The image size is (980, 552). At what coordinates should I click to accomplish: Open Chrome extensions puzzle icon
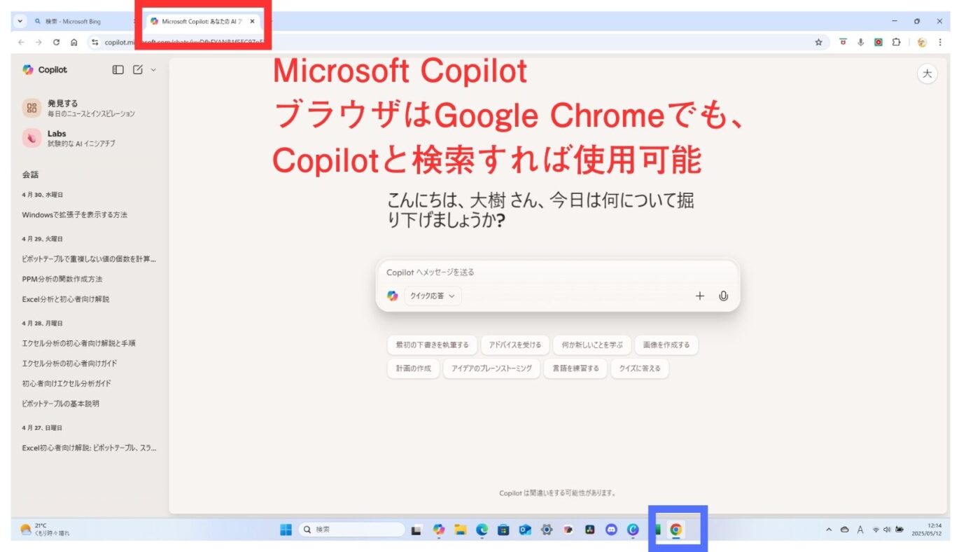coord(896,42)
